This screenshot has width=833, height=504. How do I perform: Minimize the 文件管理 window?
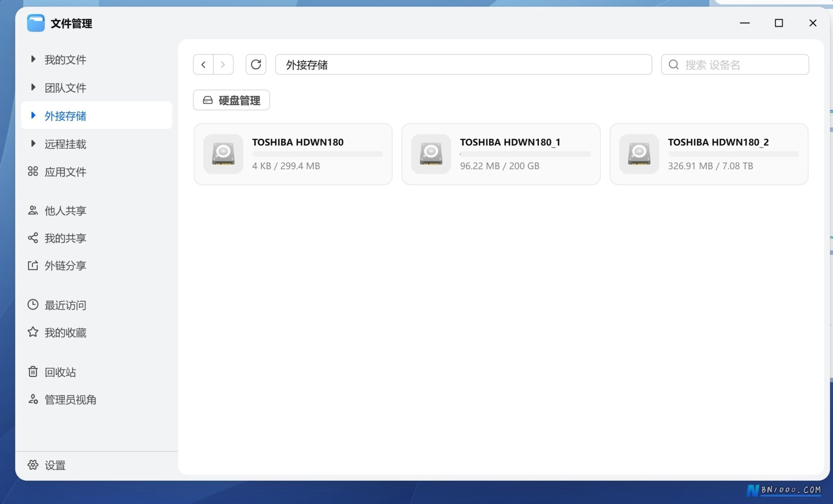pyautogui.click(x=745, y=23)
